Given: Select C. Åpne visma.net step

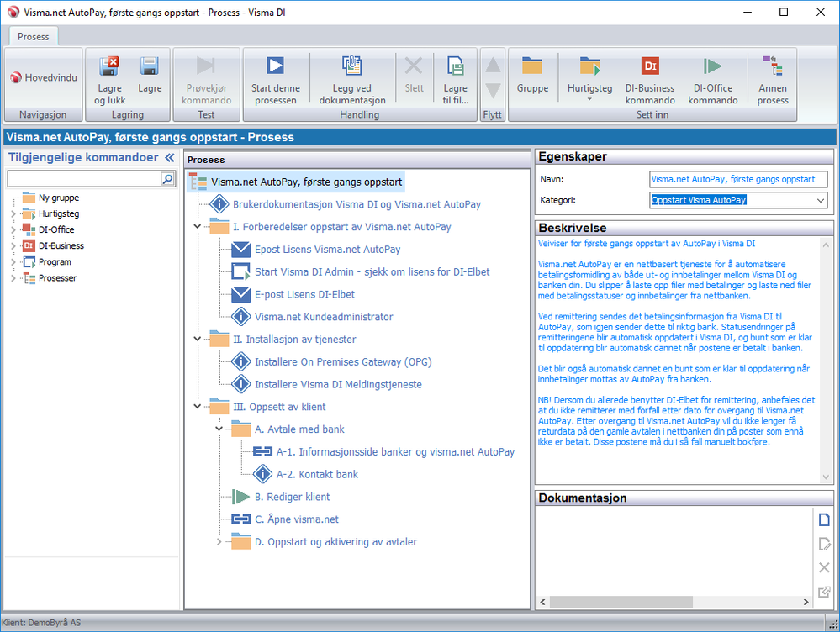Looking at the screenshot, I should (x=296, y=519).
